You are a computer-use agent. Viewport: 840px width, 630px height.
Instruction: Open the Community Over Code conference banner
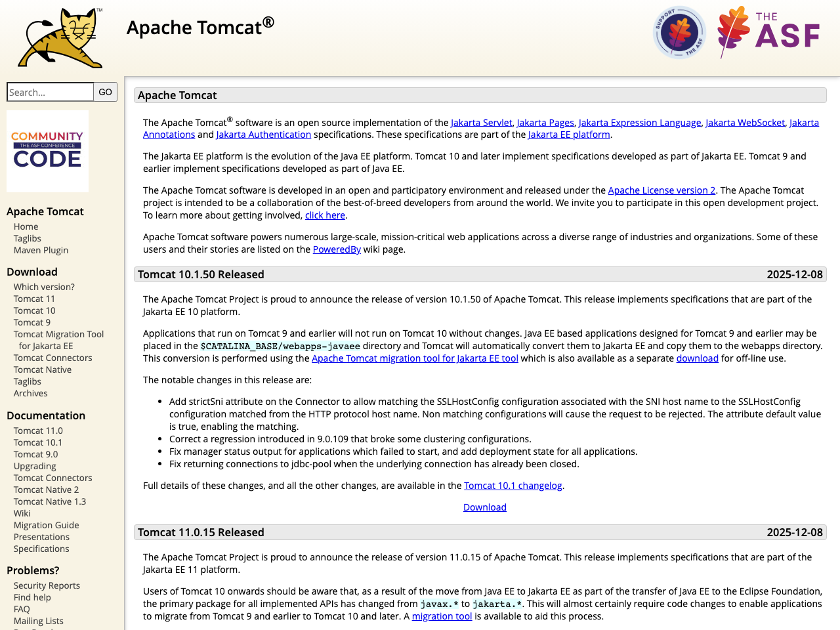pos(47,151)
